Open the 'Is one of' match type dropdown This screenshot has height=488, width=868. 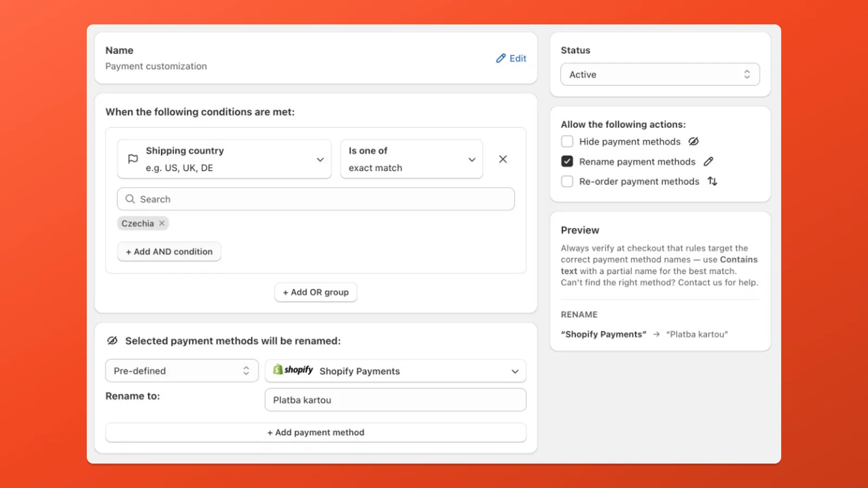coord(471,159)
